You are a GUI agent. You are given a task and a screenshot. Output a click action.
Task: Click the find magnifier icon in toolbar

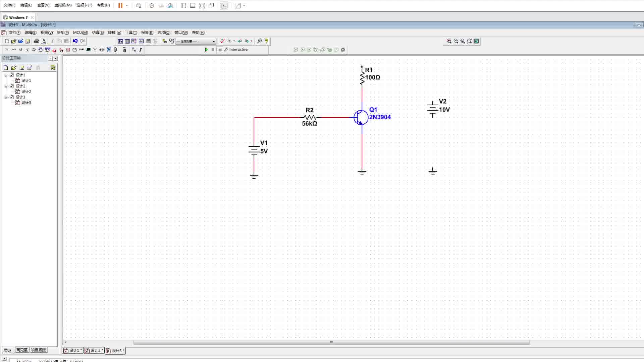point(259,41)
